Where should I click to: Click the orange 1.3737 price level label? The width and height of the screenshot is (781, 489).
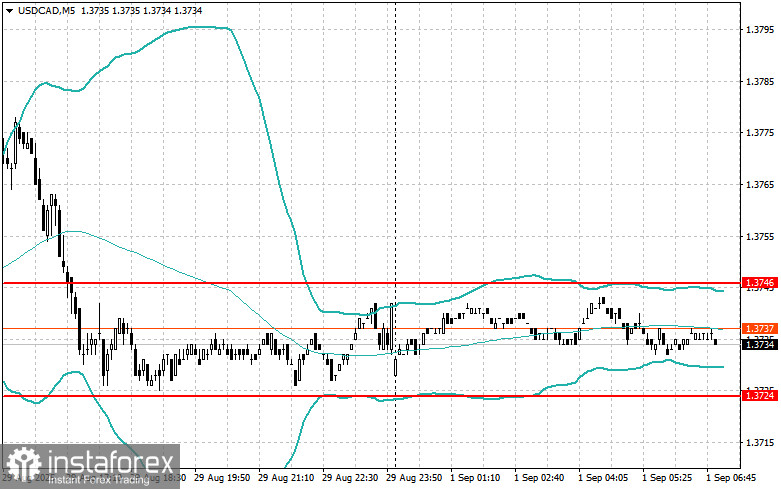coord(760,329)
